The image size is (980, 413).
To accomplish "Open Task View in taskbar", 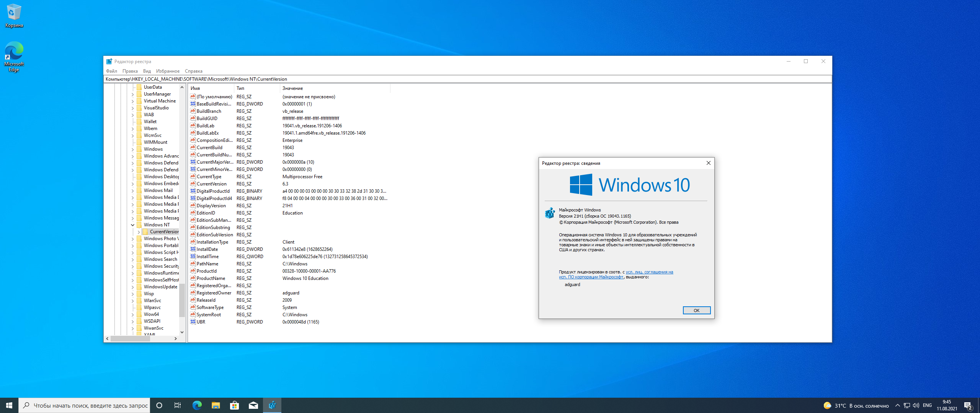I will click(178, 405).
